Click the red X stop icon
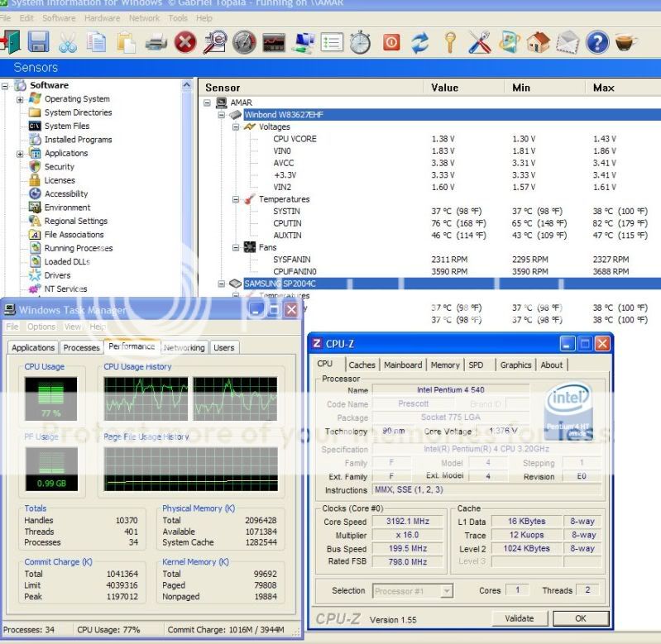This screenshot has height=644, width=661. pos(185,42)
